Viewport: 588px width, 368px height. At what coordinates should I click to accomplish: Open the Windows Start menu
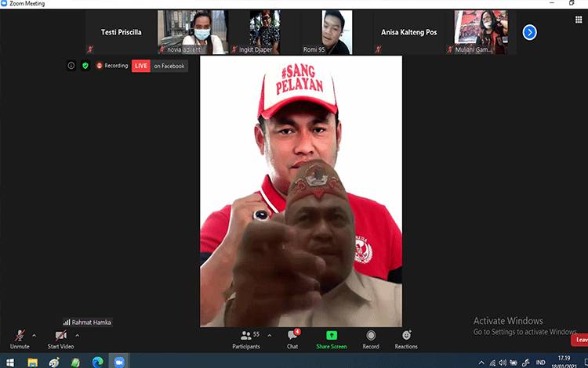[x=10, y=363]
